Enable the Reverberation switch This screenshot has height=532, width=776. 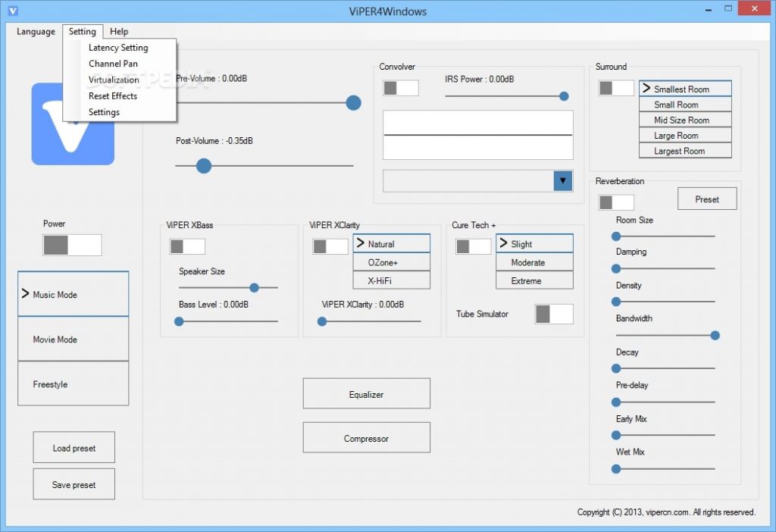(x=616, y=202)
